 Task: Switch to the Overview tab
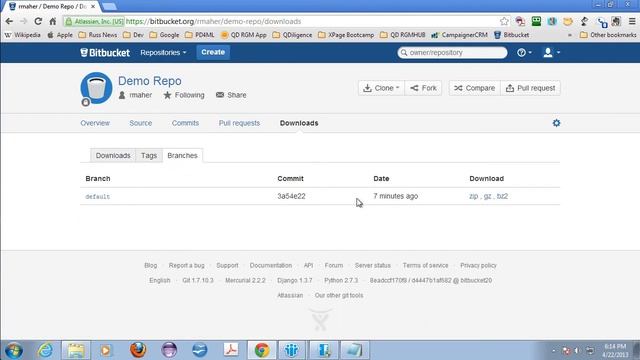pyautogui.click(x=95, y=123)
